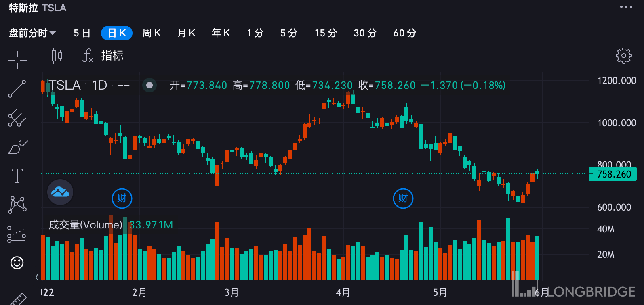Switch to the 1分 interval tab

[255, 33]
